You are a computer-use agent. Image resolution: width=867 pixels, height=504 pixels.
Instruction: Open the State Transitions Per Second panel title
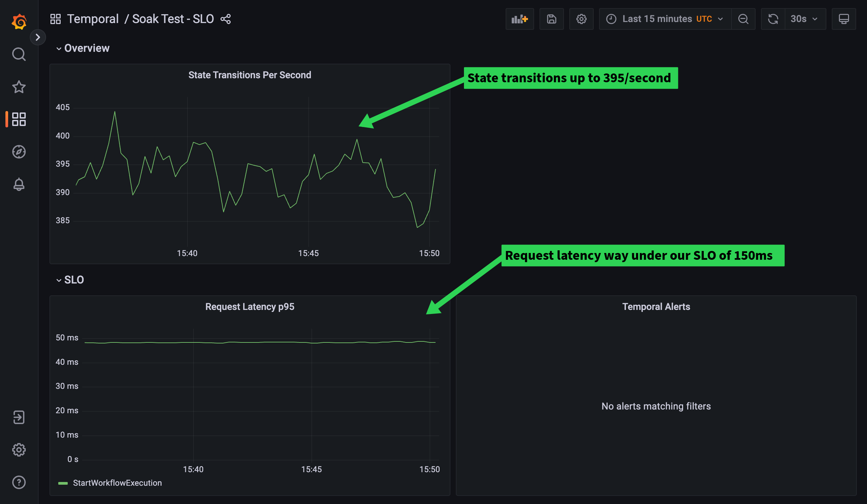[x=250, y=75]
